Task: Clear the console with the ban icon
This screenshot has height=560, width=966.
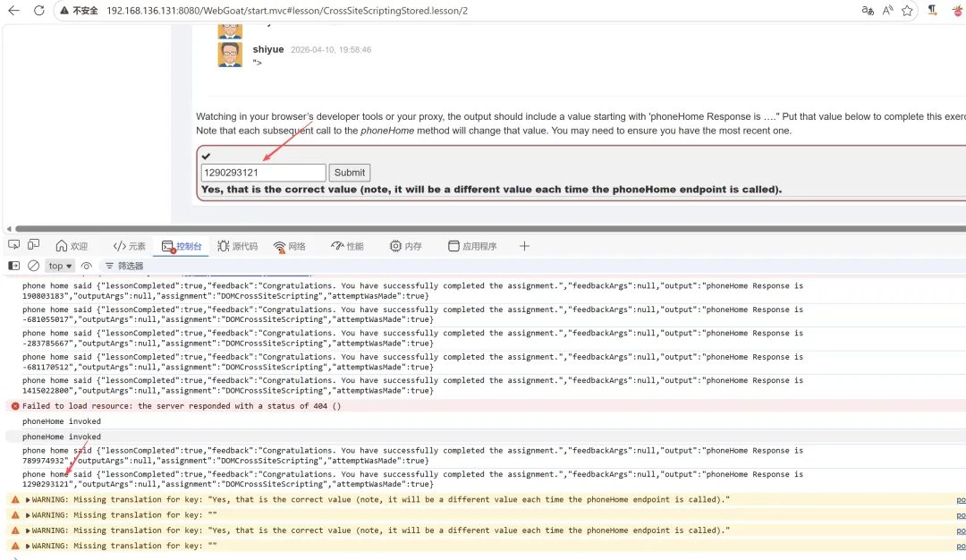Action: [34, 266]
